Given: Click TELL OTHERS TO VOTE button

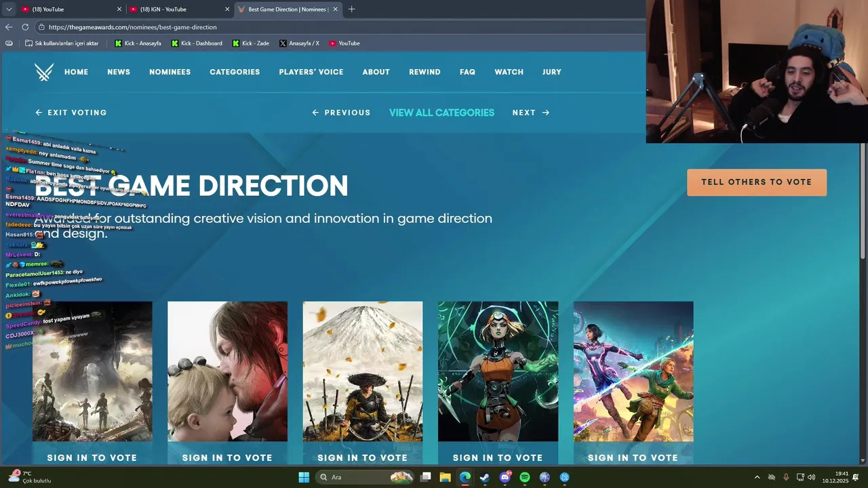Looking at the screenshot, I should click(757, 182).
